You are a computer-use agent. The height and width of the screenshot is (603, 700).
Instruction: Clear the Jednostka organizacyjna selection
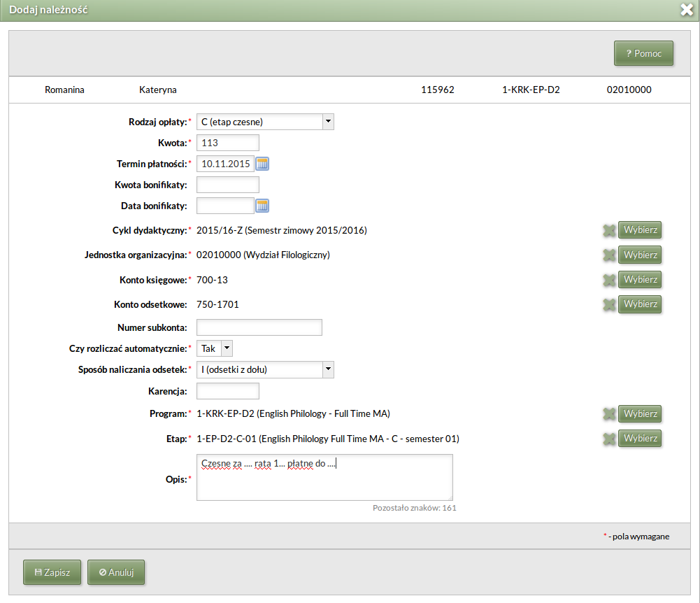609,255
